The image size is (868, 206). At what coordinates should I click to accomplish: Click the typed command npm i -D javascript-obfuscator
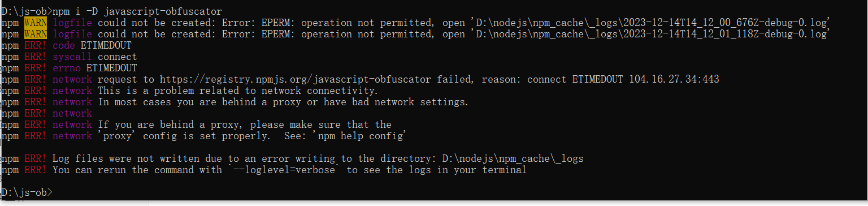pos(137,11)
